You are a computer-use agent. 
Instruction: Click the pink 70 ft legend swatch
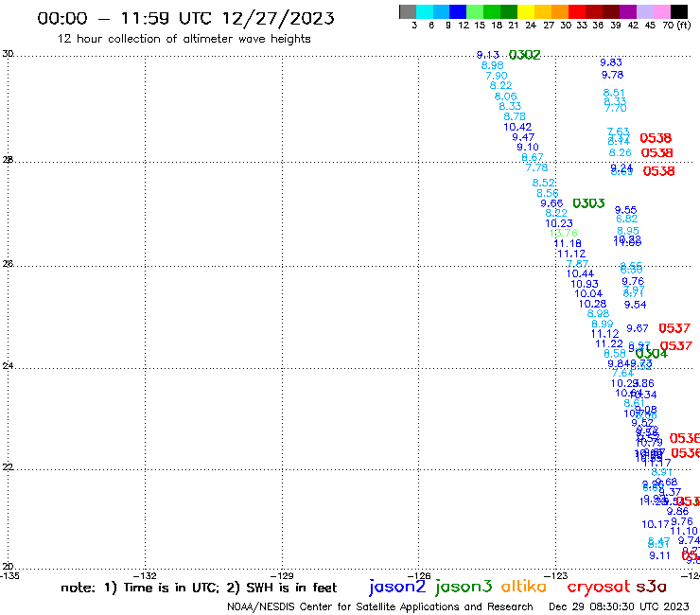660,11
